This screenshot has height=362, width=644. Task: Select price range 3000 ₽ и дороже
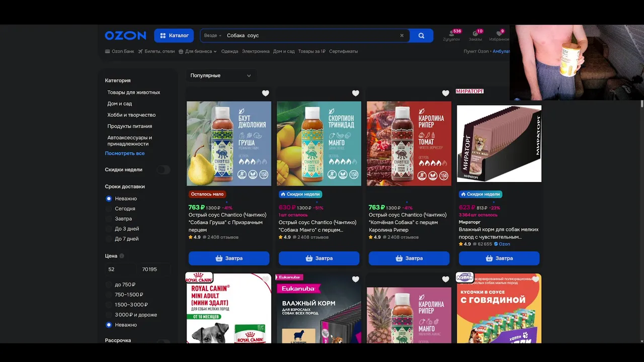(131, 315)
